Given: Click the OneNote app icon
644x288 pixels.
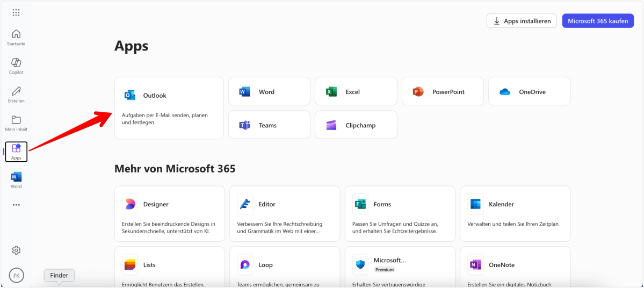Looking at the screenshot, I should click(x=475, y=265).
